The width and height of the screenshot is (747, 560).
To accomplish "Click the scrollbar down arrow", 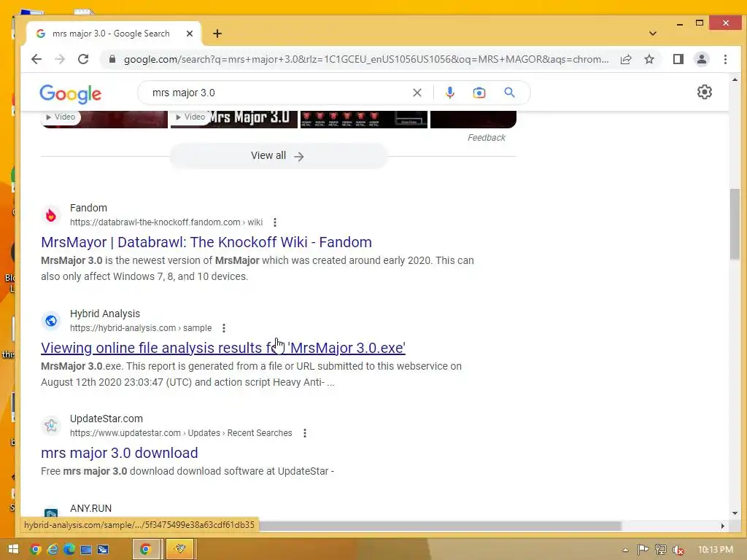I will (735, 513).
